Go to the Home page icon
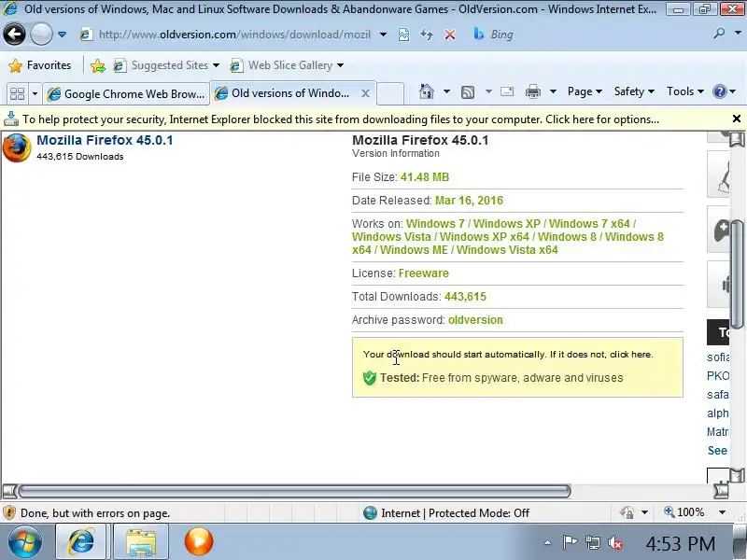 [427, 91]
